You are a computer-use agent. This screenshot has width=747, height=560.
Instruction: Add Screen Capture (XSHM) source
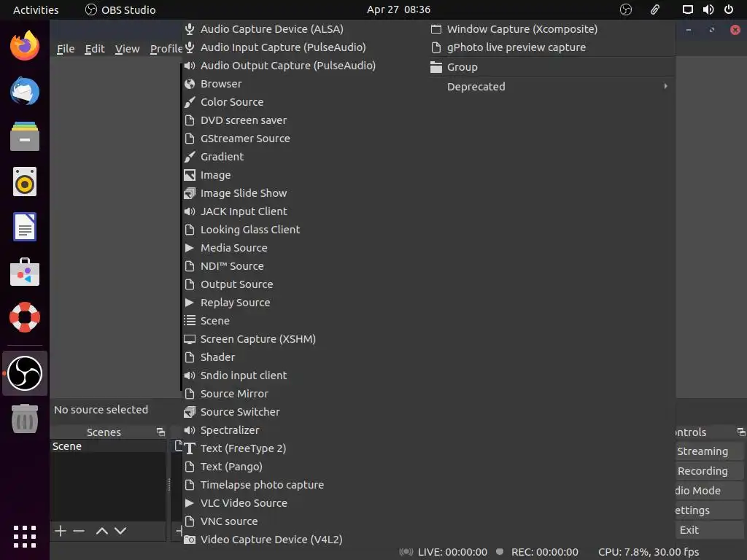(305, 339)
